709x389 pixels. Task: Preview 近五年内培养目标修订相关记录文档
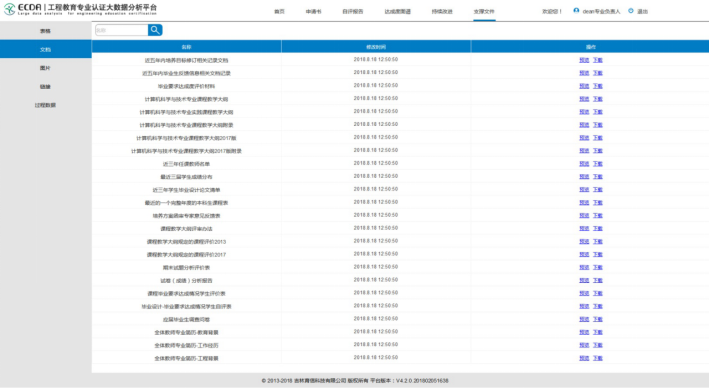click(x=584, y=60)
